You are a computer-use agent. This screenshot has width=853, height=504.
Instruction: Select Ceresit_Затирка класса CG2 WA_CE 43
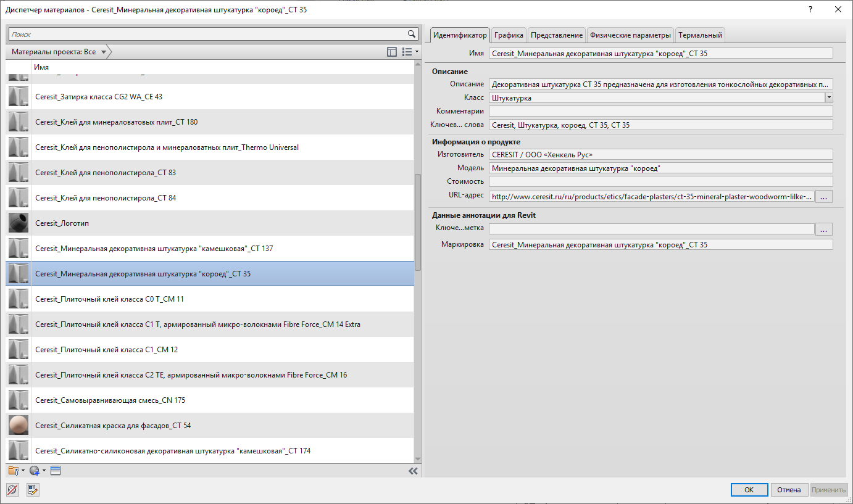coord(210,96)
